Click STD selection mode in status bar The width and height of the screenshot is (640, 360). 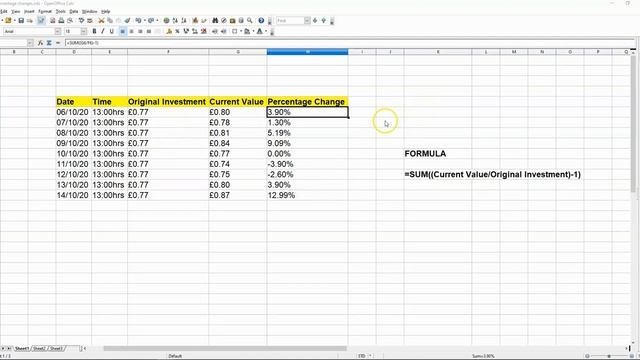coord(362,356)
